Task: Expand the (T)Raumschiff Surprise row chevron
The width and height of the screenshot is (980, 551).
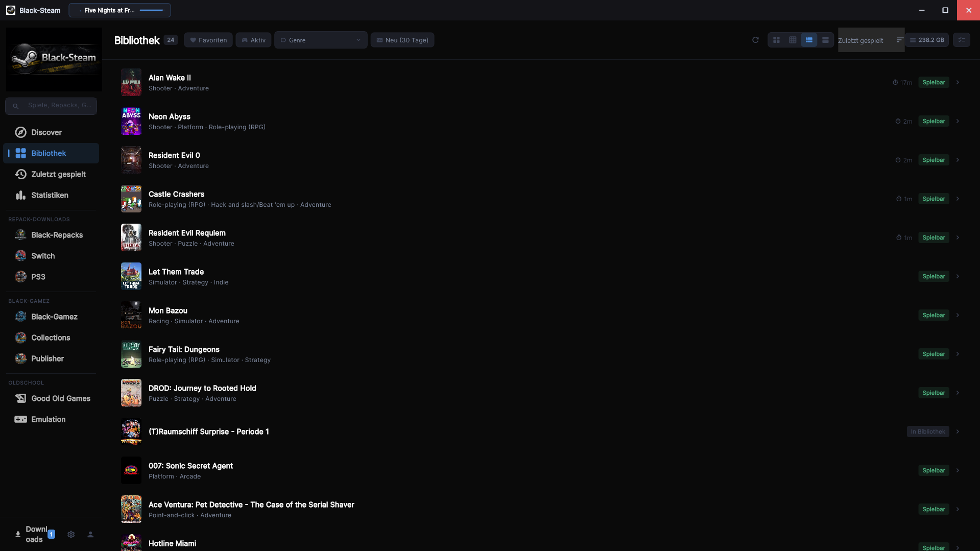Action: 958,432
